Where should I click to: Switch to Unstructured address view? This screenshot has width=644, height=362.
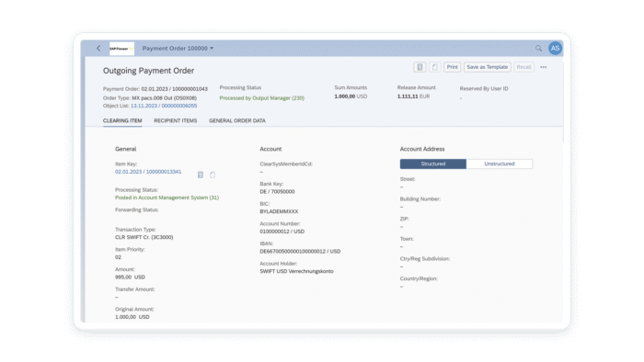coord(500,164)
